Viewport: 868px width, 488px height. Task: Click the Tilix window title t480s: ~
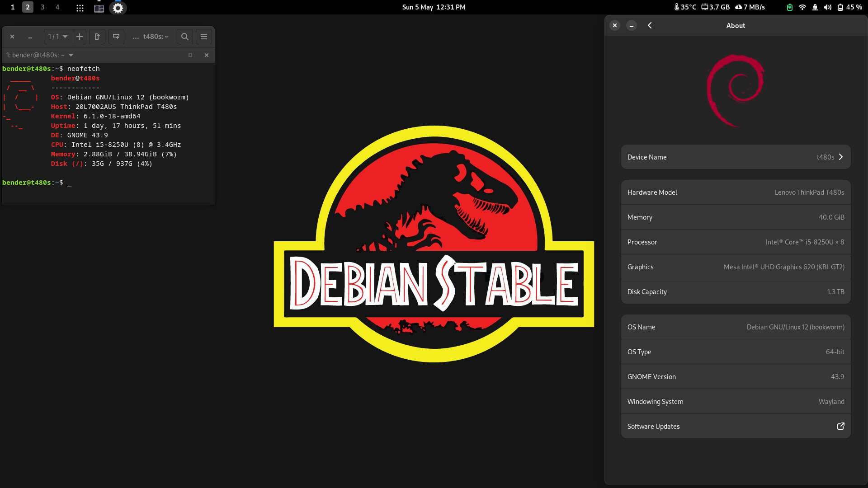tap(156, 37)
